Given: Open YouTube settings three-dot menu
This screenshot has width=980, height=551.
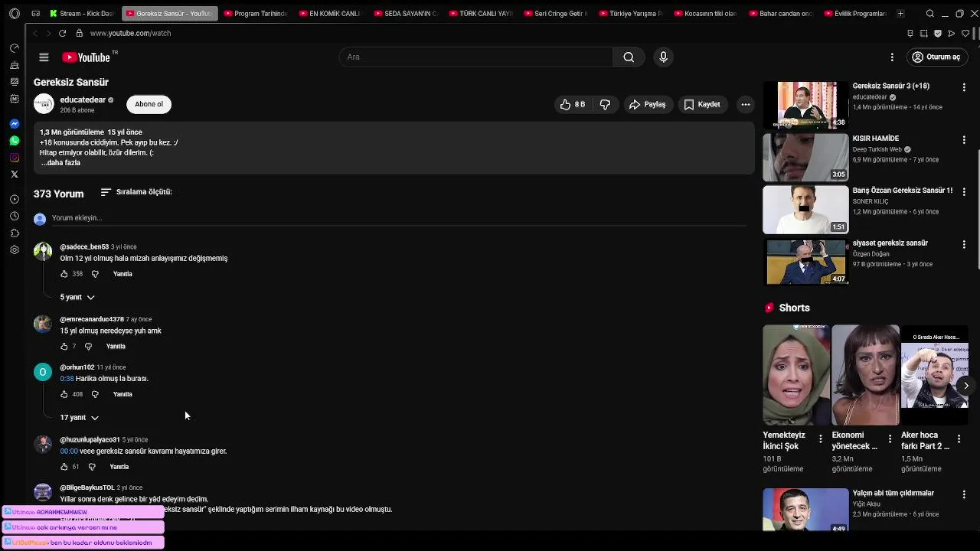Looking at the screenshot, I should click(x=892, y=57).
